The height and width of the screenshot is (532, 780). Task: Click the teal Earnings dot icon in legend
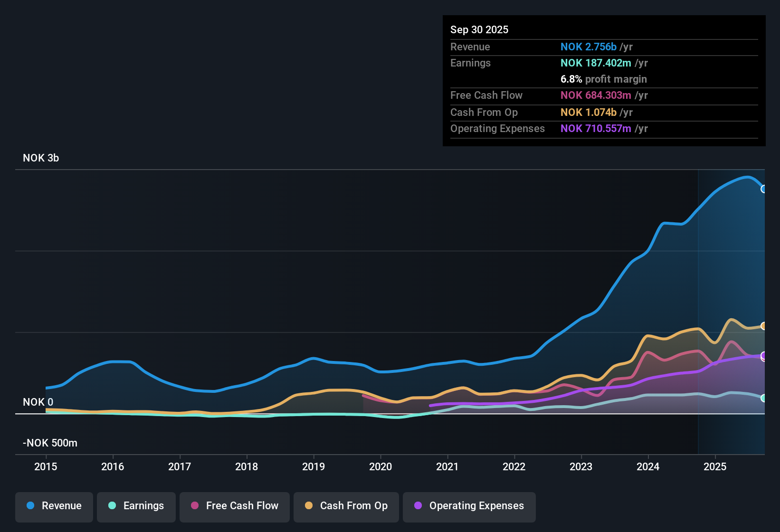click(x=112, y=506)
